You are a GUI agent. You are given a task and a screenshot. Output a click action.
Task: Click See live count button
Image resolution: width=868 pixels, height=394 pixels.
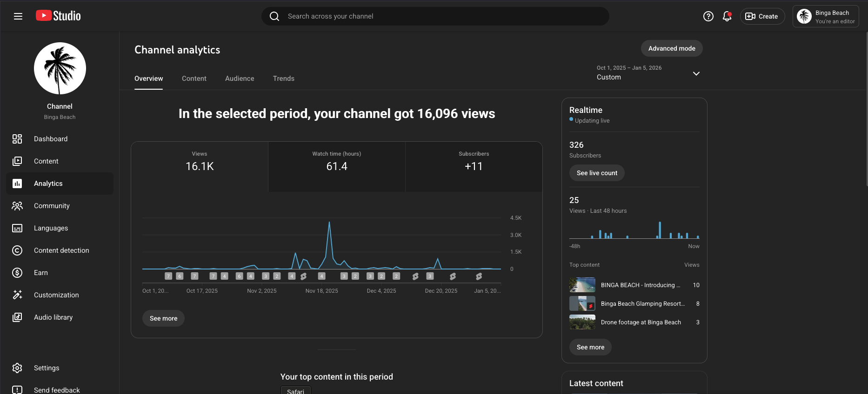[x=597, y=173]
